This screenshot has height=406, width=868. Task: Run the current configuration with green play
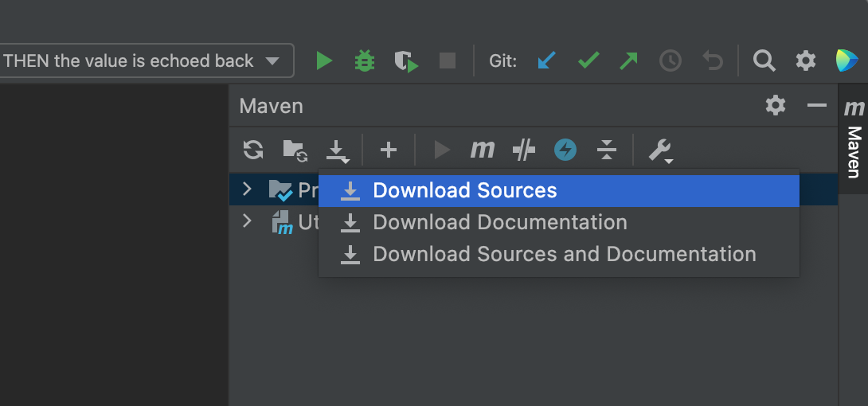324,61
